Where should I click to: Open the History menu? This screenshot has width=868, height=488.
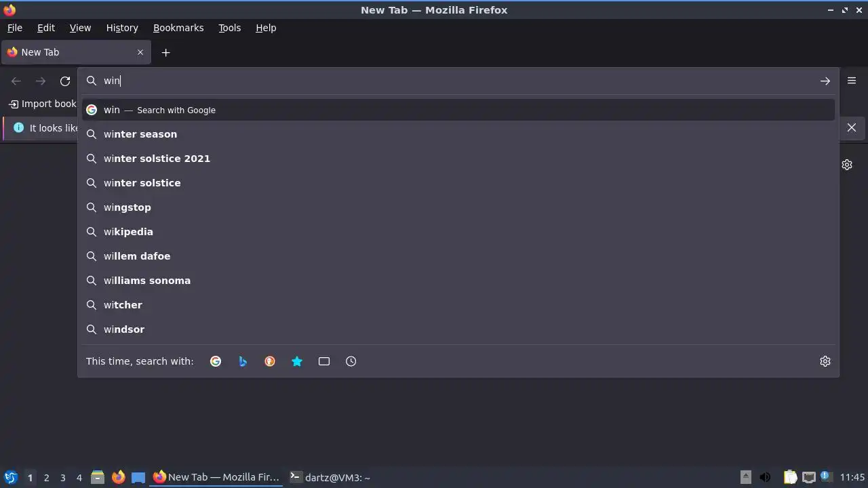point(122,28)
